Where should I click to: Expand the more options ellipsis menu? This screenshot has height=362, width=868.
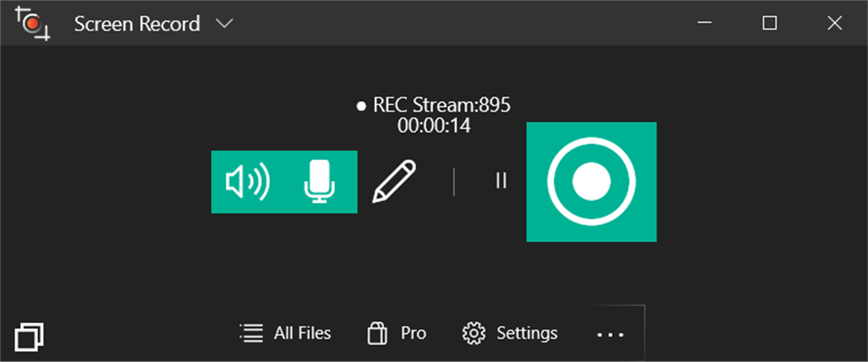click(x=609, y=335)
